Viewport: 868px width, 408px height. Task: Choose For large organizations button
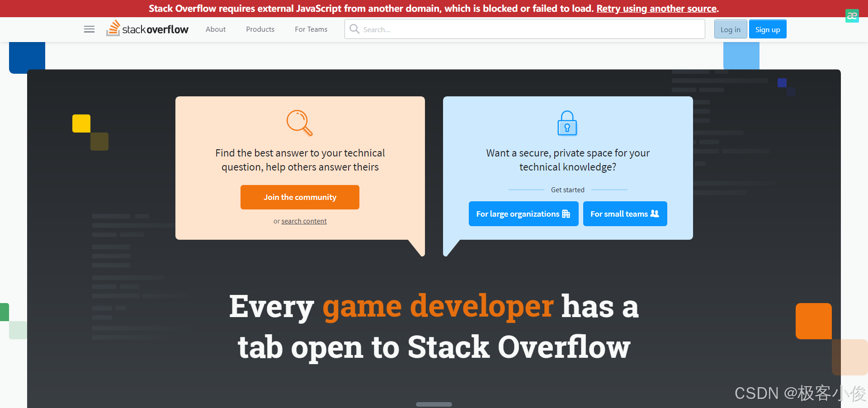coord(524,213)
